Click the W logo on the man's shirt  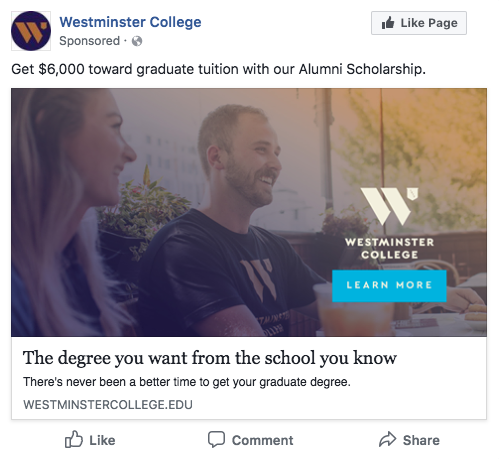point(259,280)
